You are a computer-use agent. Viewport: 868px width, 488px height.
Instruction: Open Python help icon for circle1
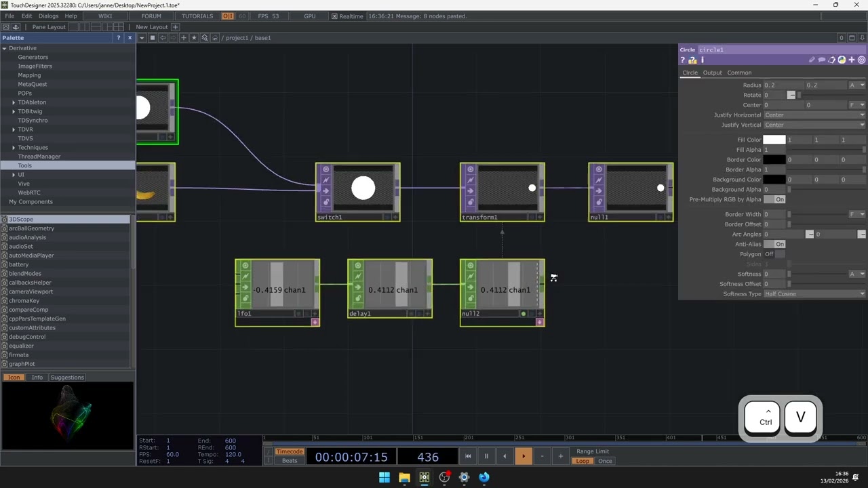coord(692,60)
